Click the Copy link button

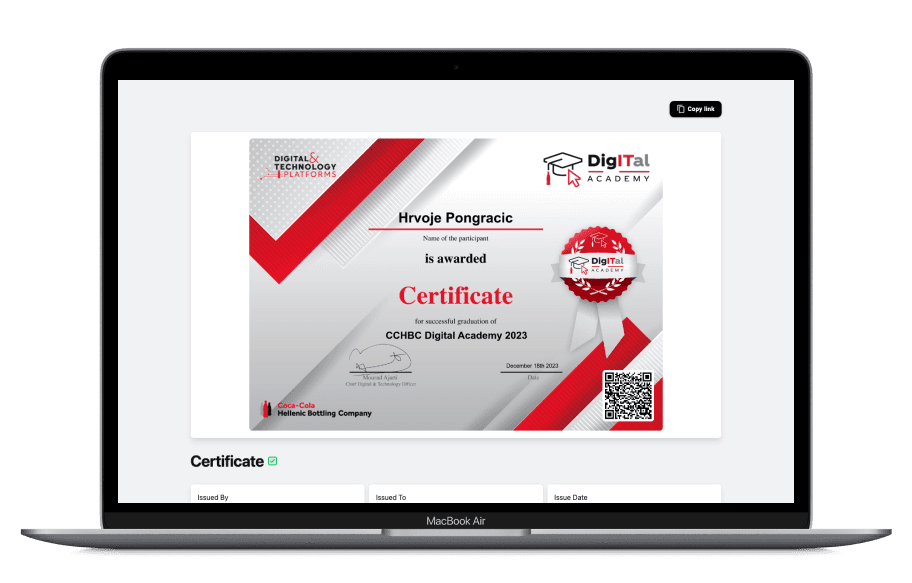[695, 109]
